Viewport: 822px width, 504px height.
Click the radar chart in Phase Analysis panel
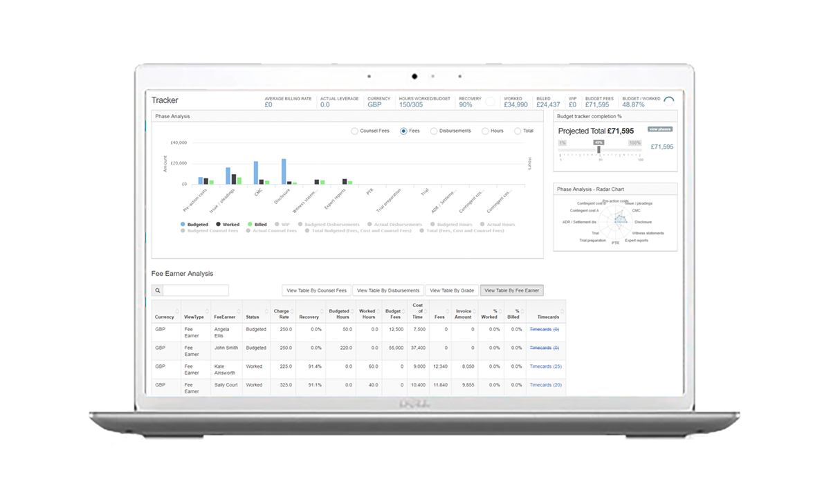[615, 221]
